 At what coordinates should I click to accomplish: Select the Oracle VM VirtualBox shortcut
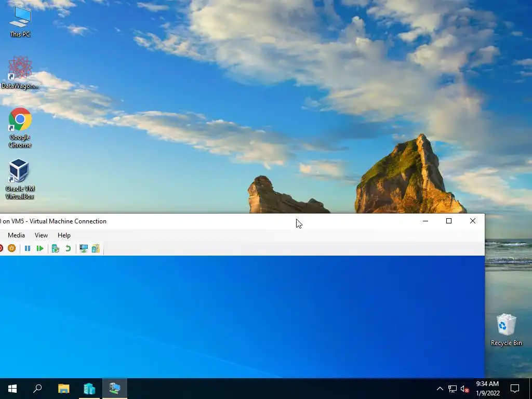pos(20,179)
